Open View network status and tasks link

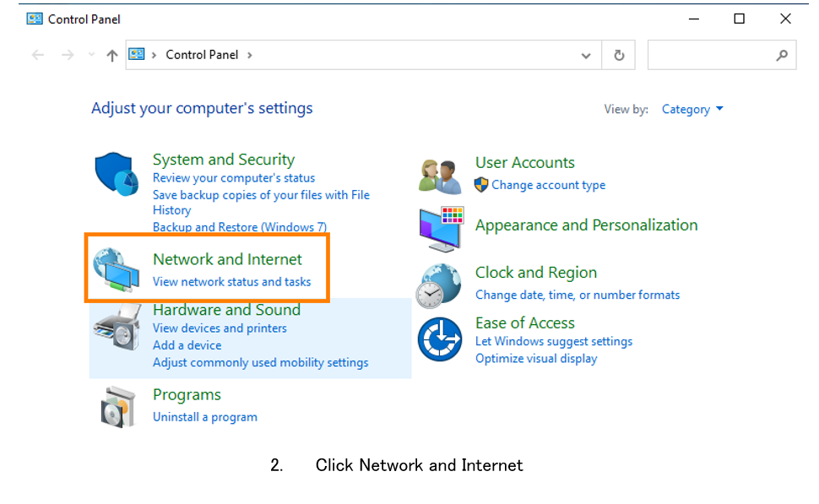tap(231, 282)
